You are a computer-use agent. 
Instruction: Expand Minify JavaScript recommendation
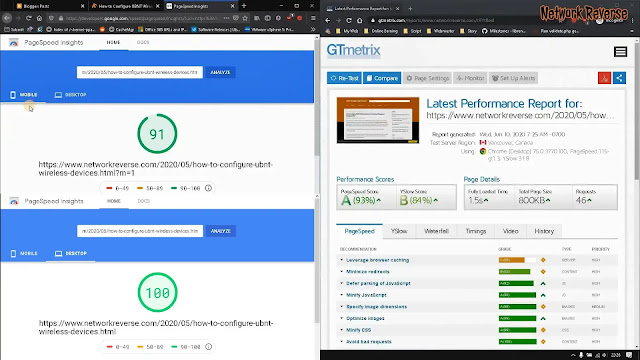(x=366, y=295)
